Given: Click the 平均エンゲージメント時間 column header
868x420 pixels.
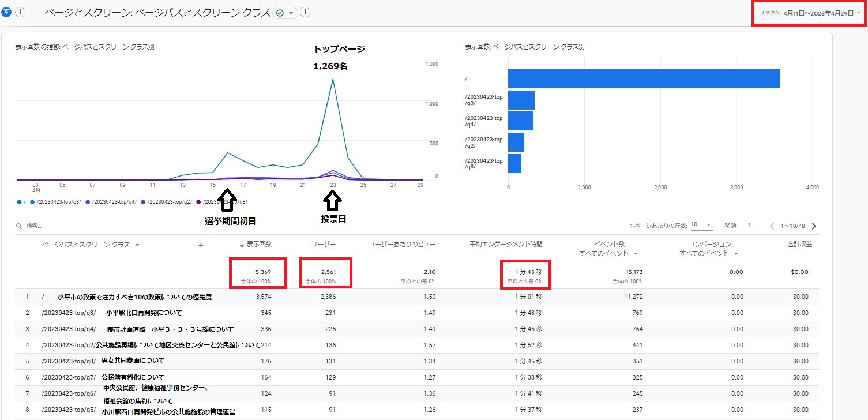Looking at the screenshot, I should click(x=506, y=245).
